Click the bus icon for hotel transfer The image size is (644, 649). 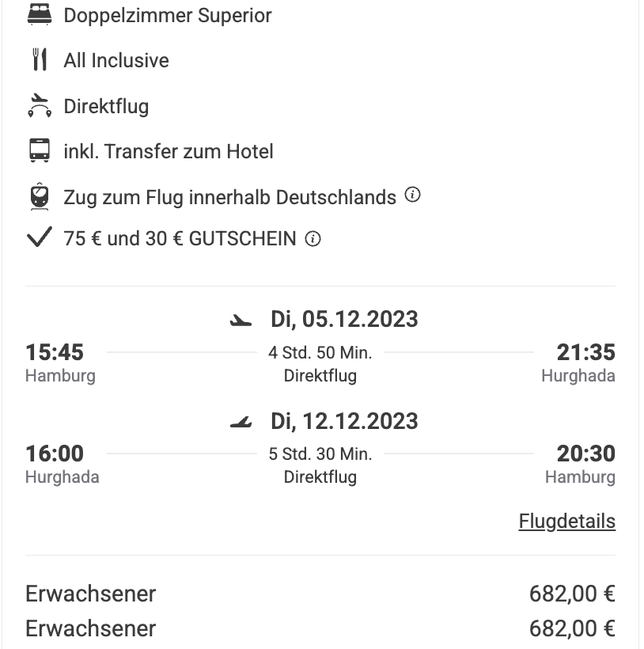tap(40, 150)
